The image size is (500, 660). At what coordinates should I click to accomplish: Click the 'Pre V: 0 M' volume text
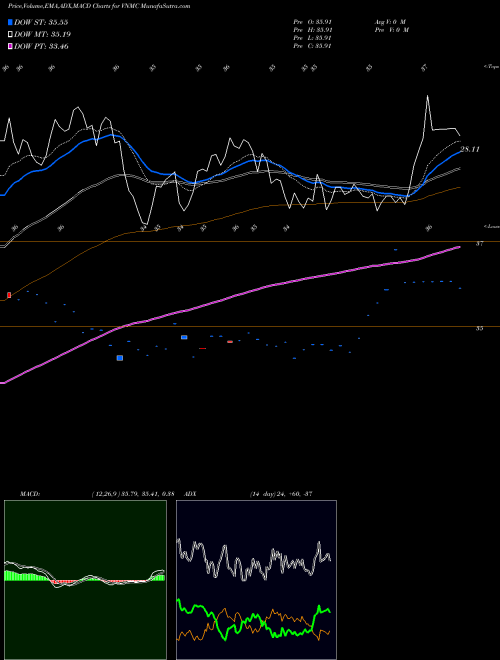point(391,30)
